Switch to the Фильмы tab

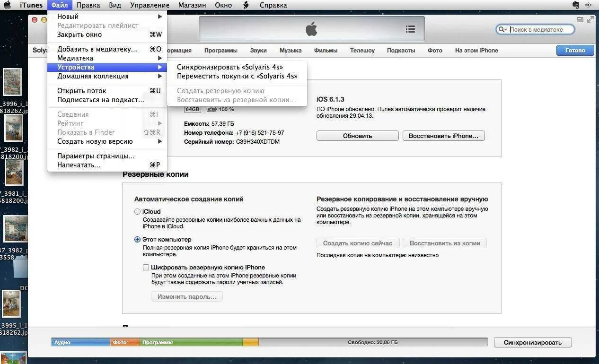[x=326, y=51]
